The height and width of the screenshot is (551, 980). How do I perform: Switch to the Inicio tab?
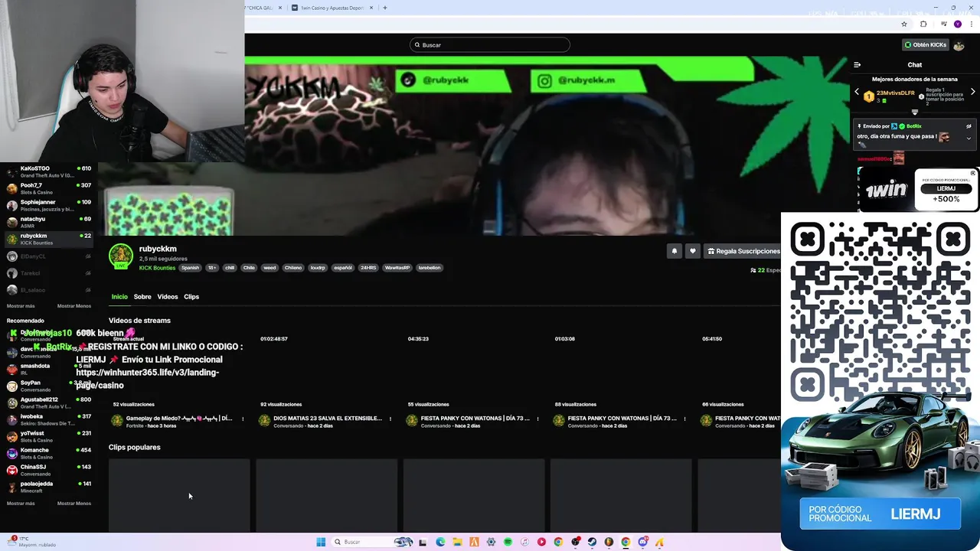click(119, 297)
